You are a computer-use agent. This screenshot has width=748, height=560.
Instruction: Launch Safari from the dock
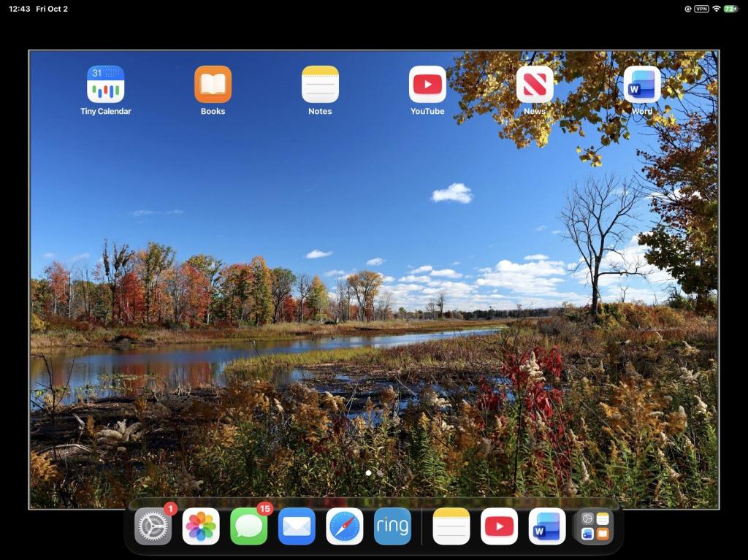(x=345, y=526)
